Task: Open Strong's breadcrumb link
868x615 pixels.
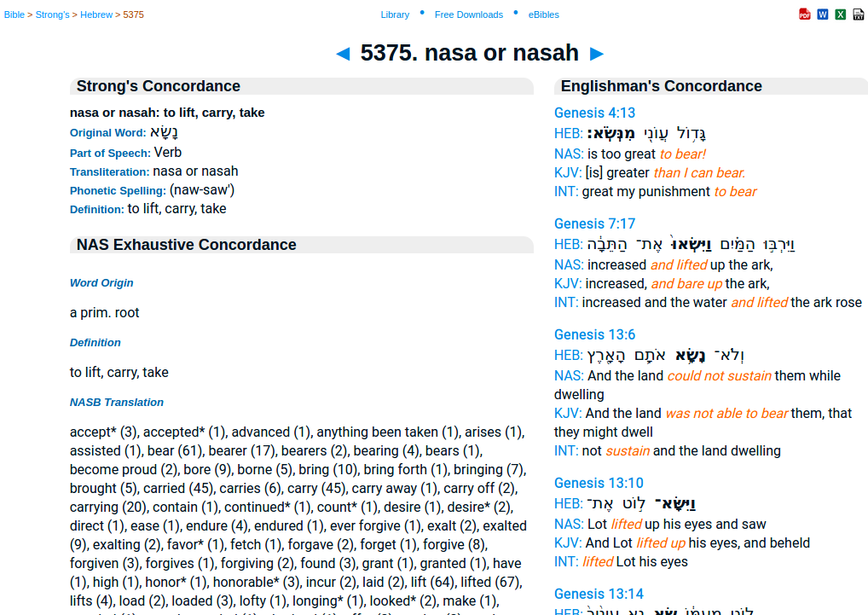Action: tap(53, 15)
